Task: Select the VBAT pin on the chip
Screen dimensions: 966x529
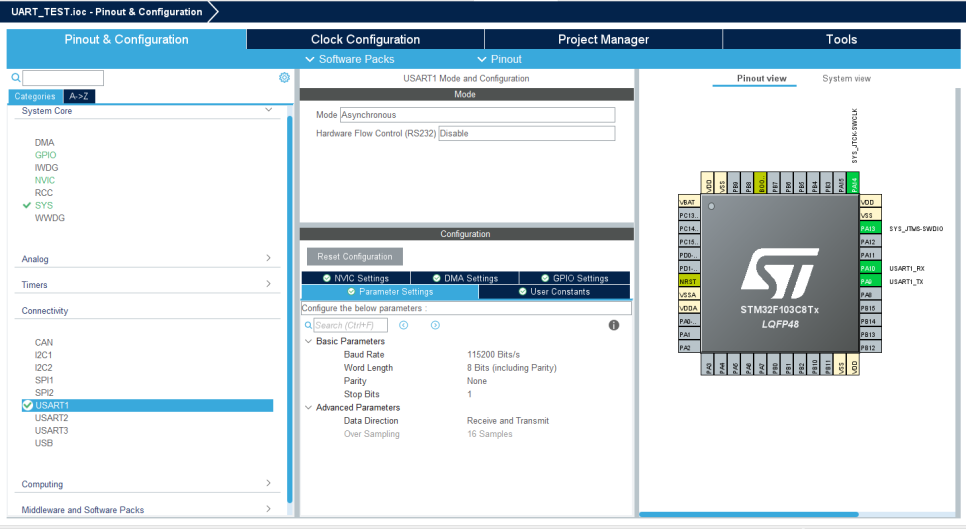Action: click(689, 202)
